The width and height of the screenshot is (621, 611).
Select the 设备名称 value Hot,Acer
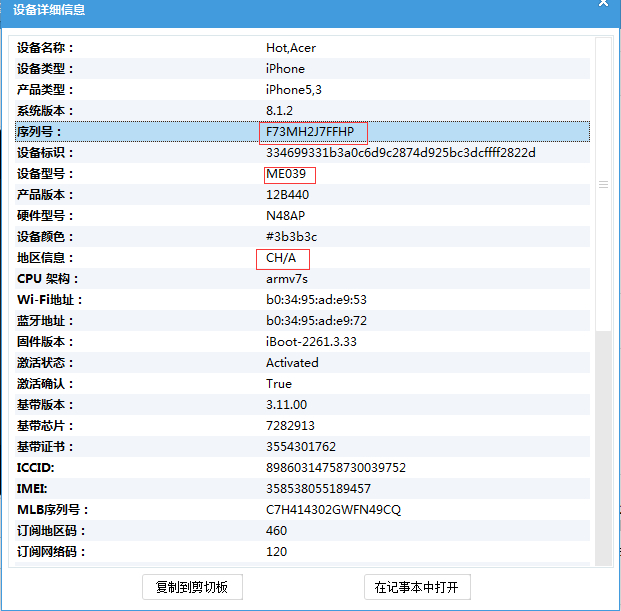click(291, 48)
